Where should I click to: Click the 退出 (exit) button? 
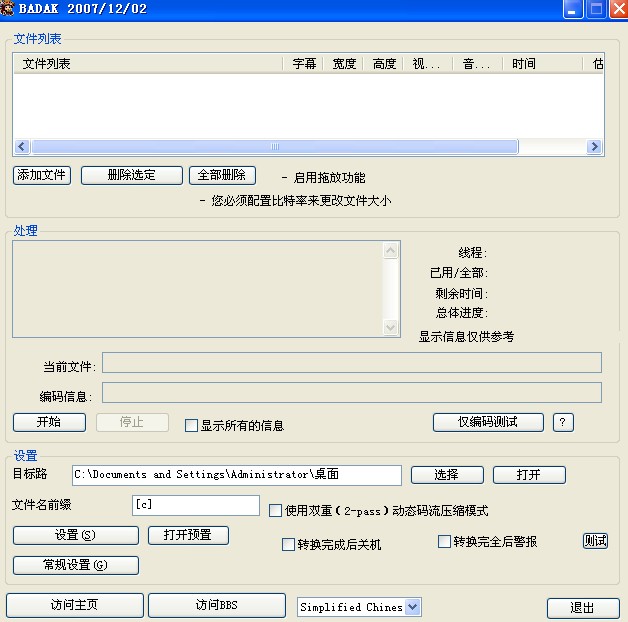point(583,608)
